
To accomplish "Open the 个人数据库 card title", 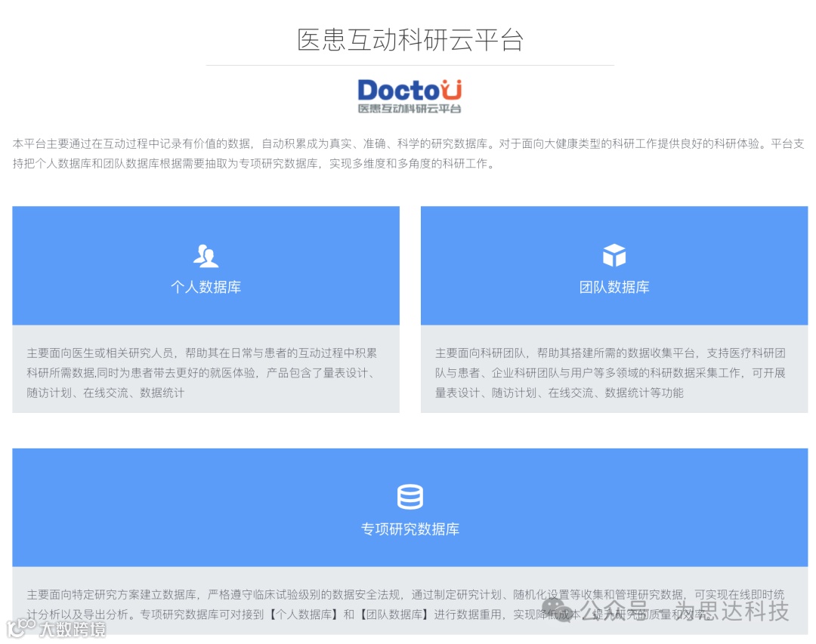I will pyautogui.click(x=206, y=287).
